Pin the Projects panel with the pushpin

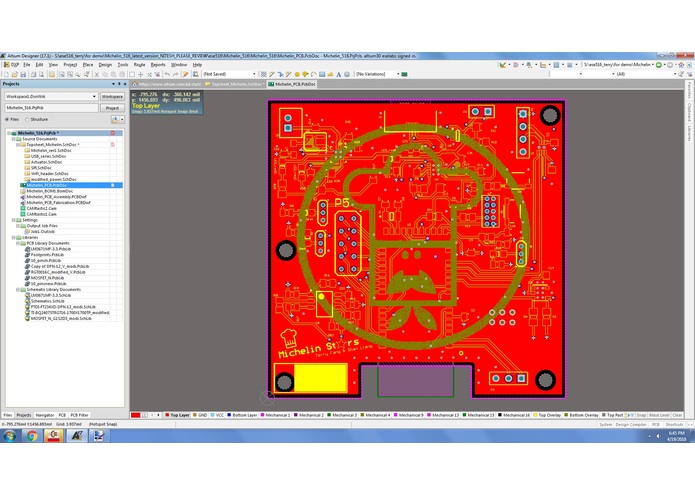[119, 84]
